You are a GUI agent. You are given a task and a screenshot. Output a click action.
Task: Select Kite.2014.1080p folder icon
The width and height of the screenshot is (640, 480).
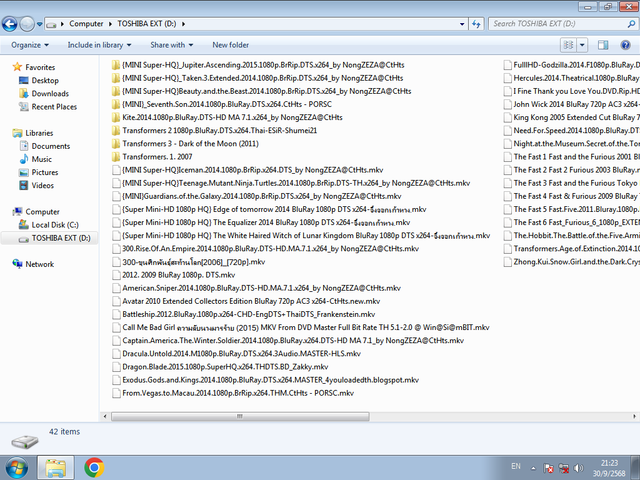[x=116, y=117]
